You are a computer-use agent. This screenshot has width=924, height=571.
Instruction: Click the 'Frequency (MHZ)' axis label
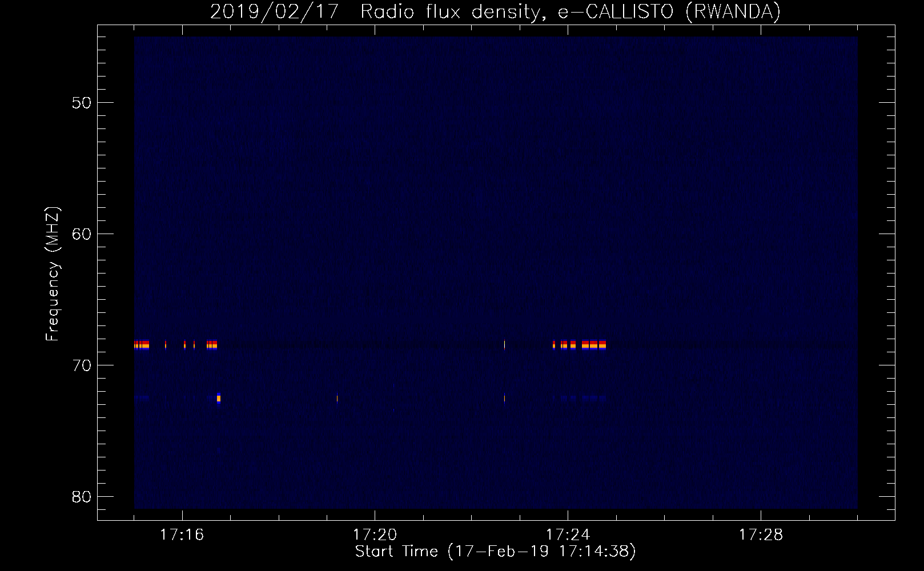[53, 274]
